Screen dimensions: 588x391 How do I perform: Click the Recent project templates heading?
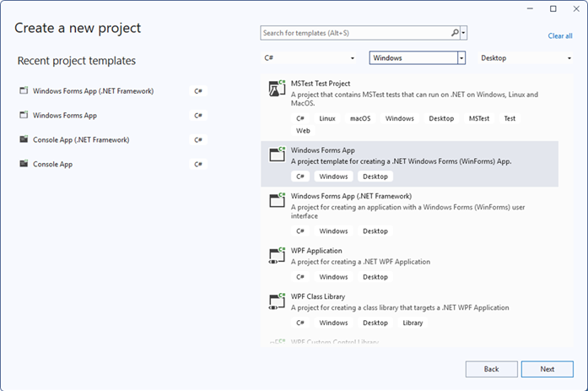point(77,61)
